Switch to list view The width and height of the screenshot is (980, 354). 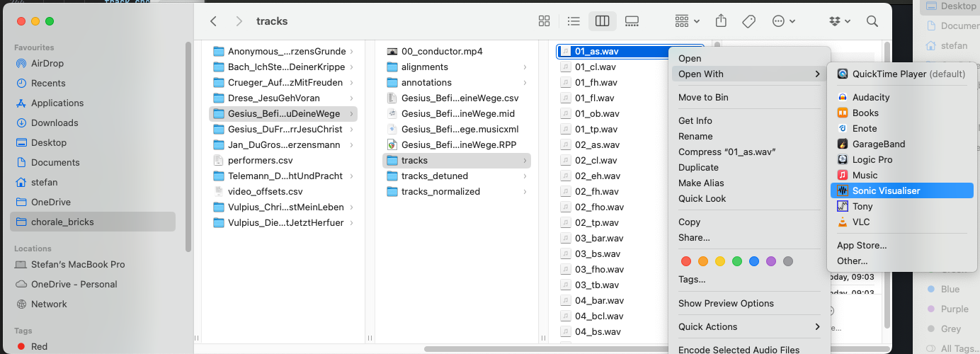click(574, 21)
